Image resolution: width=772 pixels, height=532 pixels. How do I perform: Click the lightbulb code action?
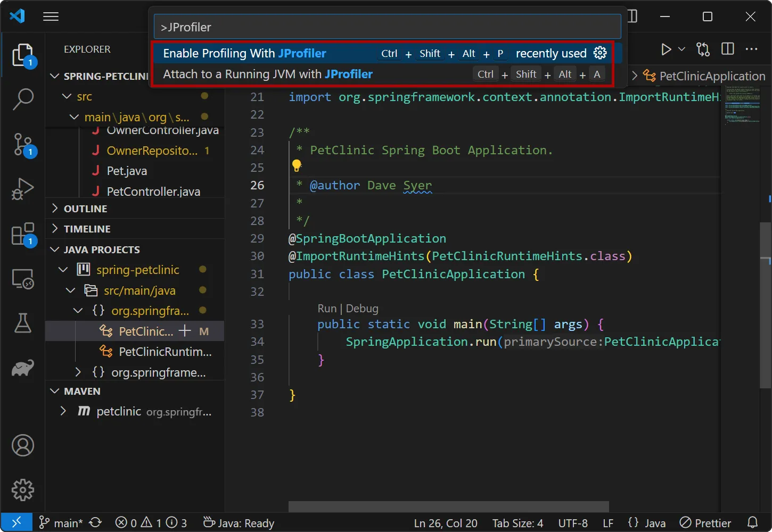coord(297,166)
